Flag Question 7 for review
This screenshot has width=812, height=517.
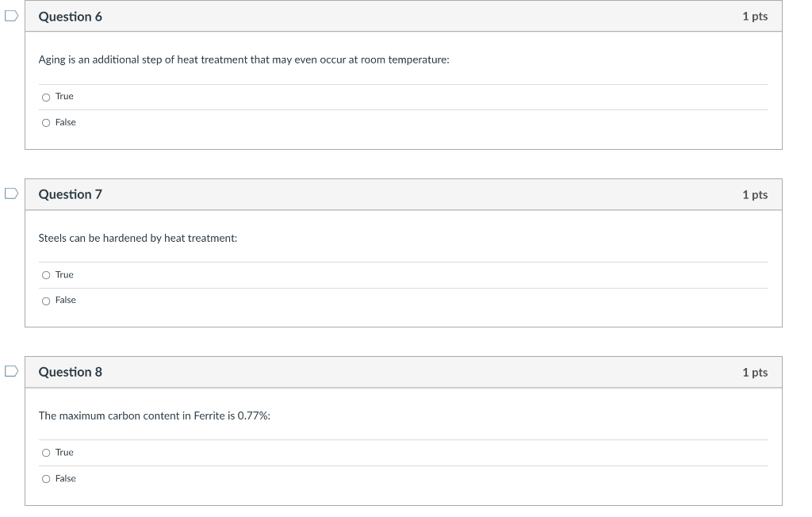click(x=10, y=193)
